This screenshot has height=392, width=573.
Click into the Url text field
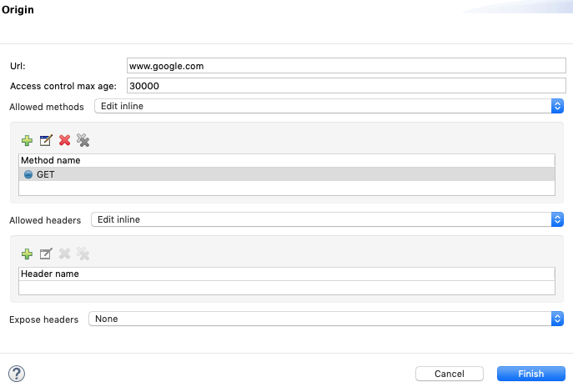[x=345, y=65]
